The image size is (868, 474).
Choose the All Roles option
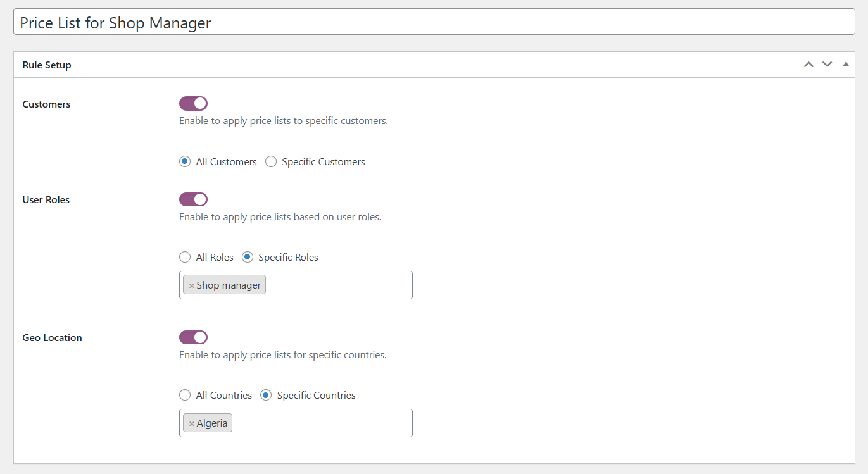tap(184, 257)
